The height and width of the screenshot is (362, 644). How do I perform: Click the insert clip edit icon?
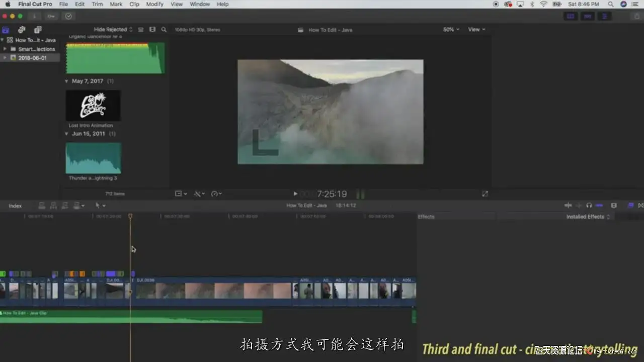tap(53, 206)
